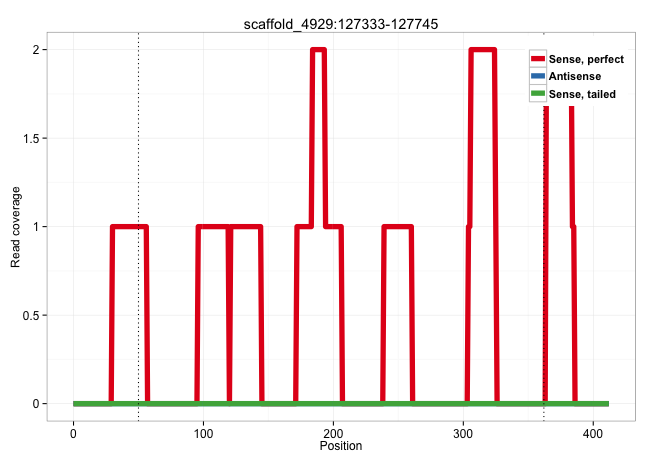Screen dimensions: 650x460
Task: Click the wide red peak top near position 315
Action: click(x=482, y=50)
